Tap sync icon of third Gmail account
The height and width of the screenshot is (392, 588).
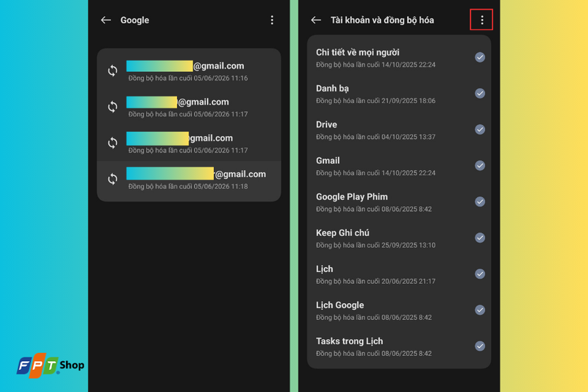click(112, 143)
